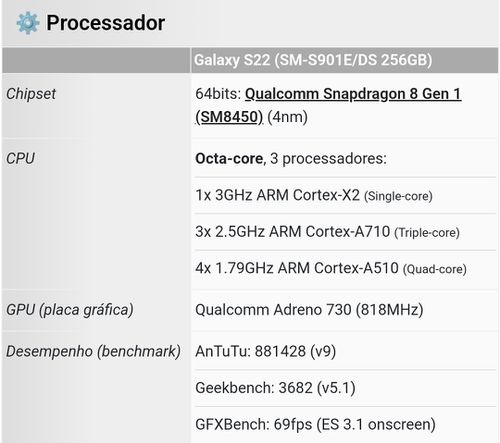Viewport: 500px width, 443px height.
Task: Click the (Quad-core) annotation
Action: point(435,269)
